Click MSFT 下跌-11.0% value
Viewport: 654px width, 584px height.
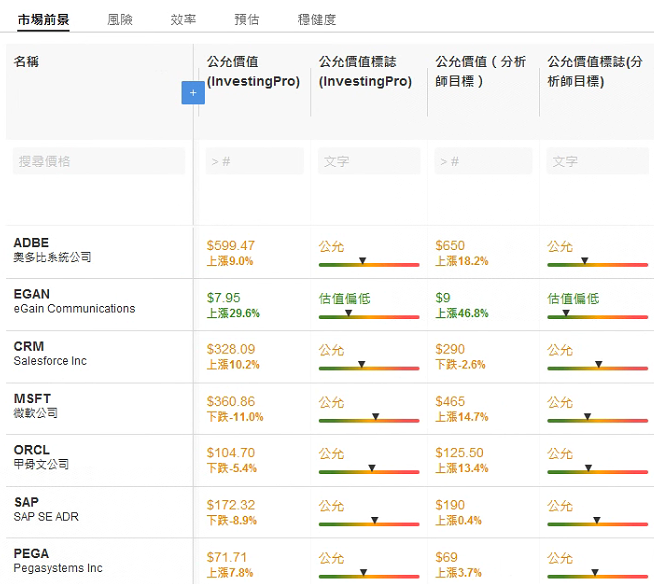point(235,417)
